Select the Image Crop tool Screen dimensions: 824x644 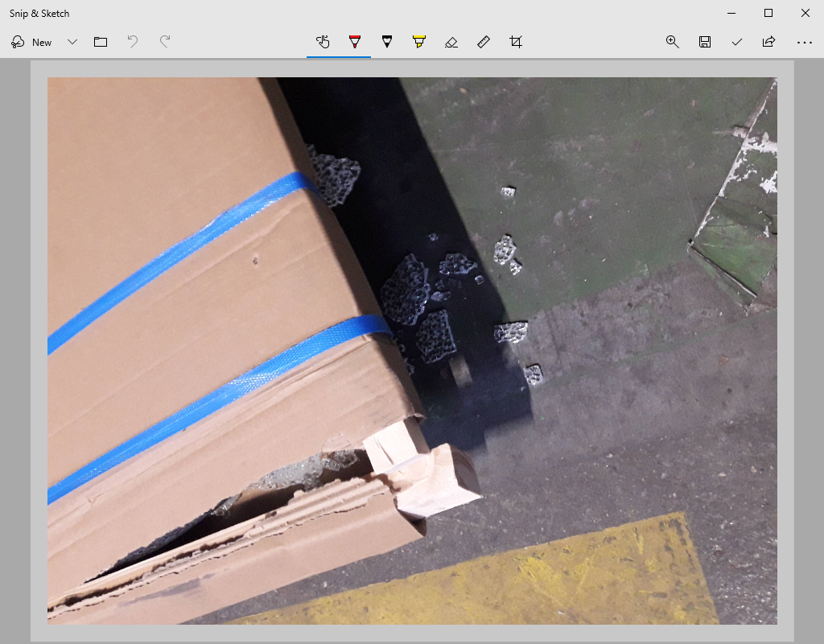516,42
